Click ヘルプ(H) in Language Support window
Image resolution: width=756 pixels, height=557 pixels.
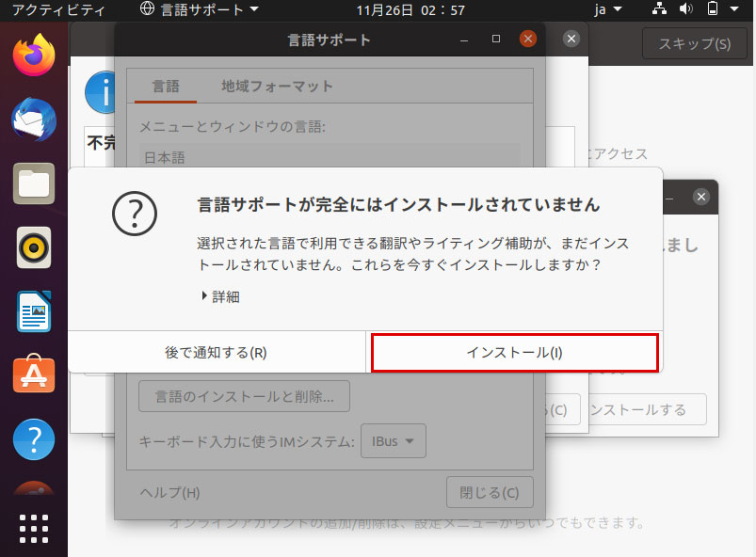pyautogui.click(x=169, y=492)
